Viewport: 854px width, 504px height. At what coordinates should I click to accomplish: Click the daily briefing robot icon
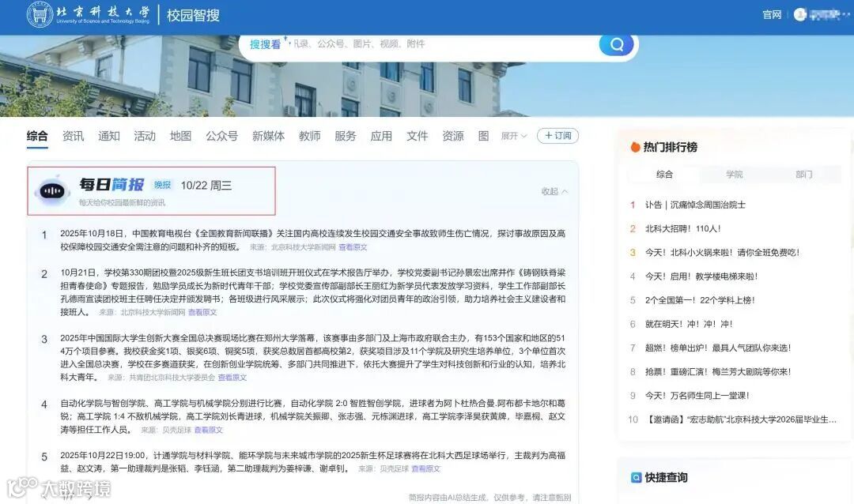pyautogui.click(x=52, y=190)
